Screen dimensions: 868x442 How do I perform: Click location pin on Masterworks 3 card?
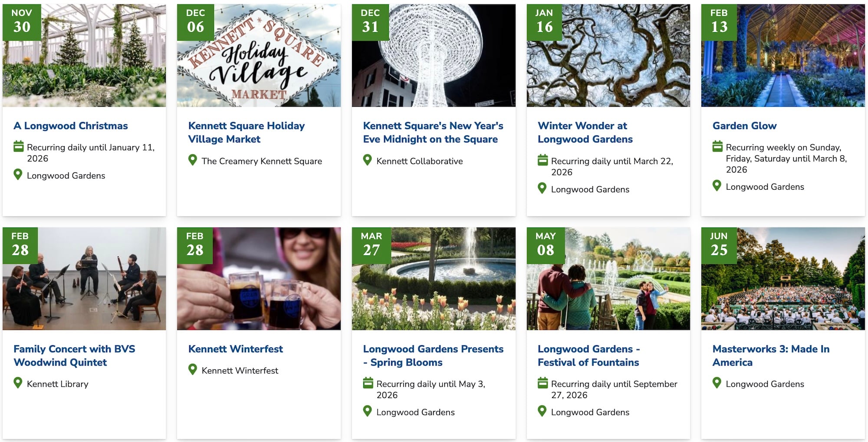[x=717, y=383]
